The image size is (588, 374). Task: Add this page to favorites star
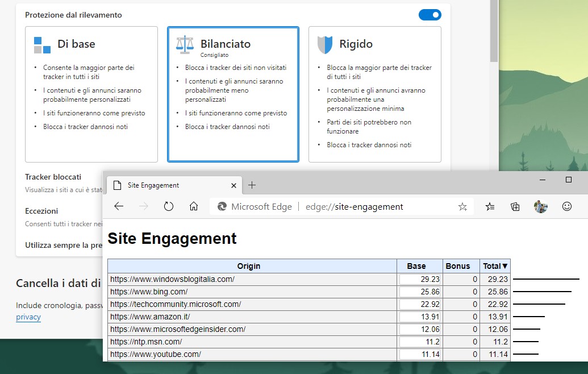(x=463, y=207)
